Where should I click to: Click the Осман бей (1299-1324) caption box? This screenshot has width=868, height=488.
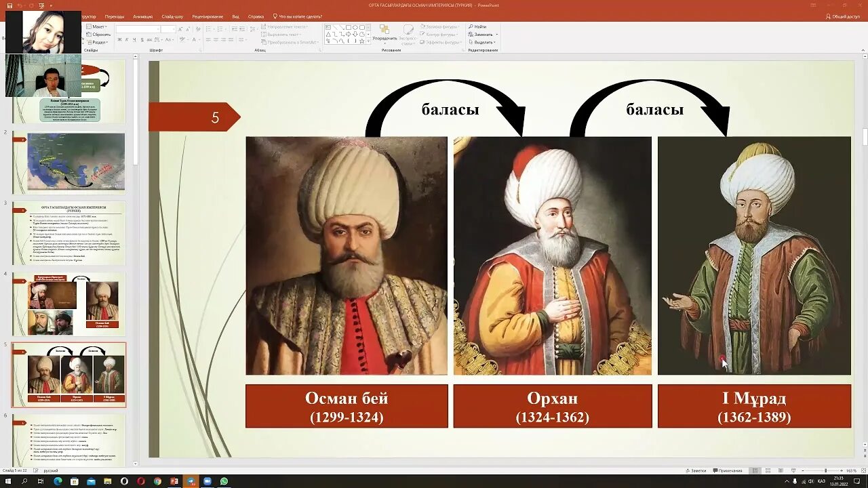[347, 406]
